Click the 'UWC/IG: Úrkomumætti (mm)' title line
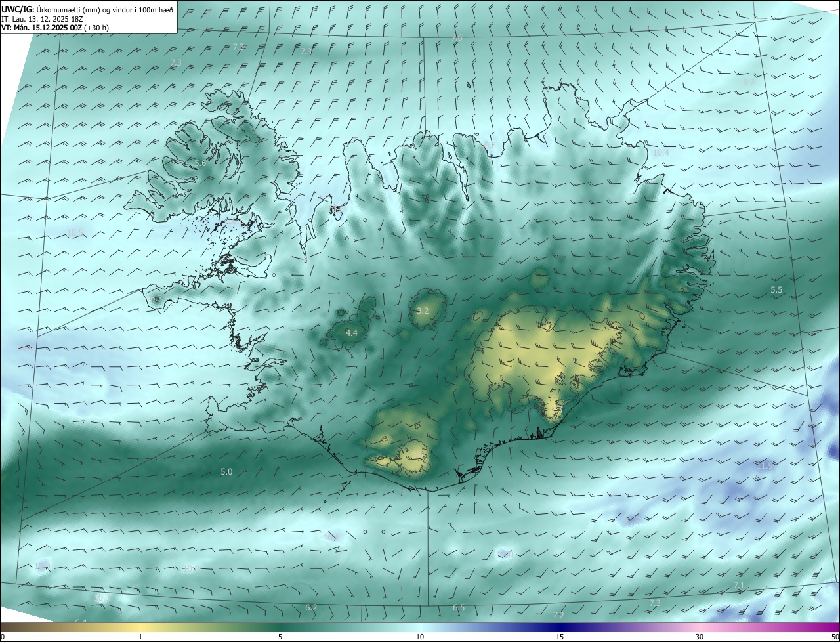Screen dimensions: 840x642 click(x=87, y=9)
